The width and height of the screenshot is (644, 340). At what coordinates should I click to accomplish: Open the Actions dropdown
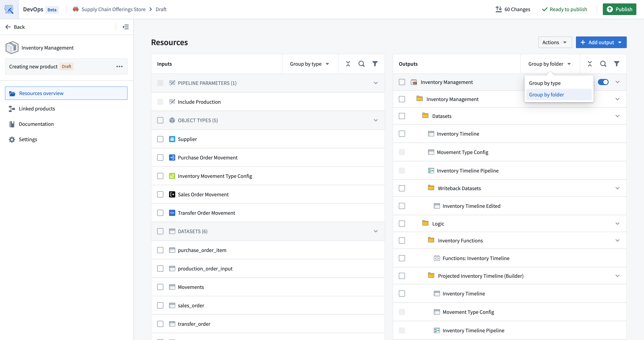coord(555,42)
